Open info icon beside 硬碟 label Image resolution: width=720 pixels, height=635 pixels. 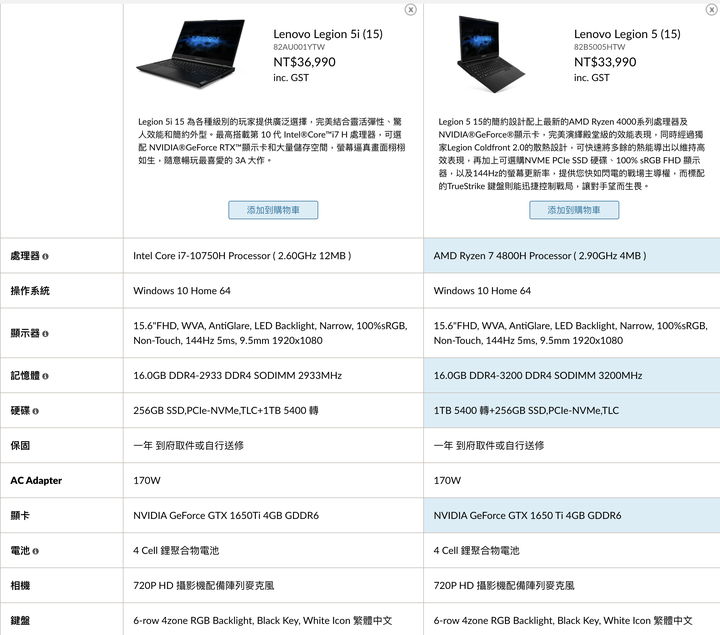36,411
